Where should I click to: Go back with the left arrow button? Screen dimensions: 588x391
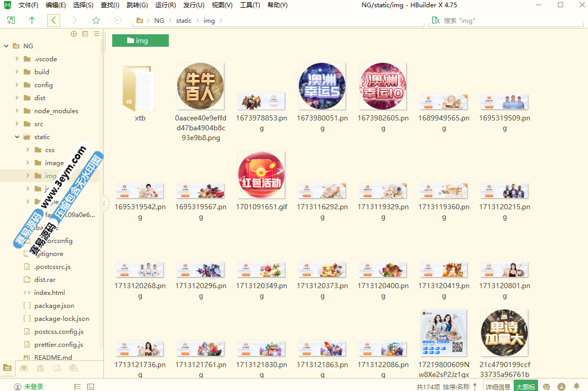54,20
